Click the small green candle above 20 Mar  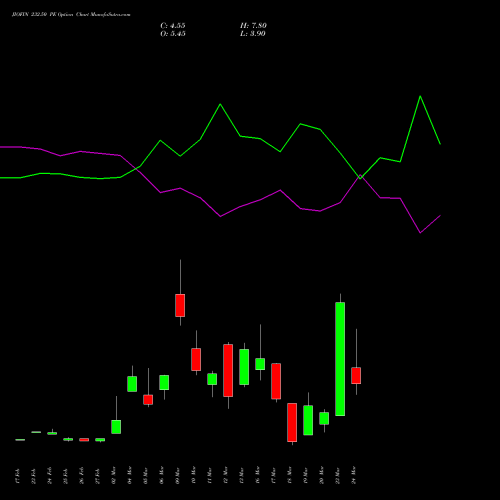pyautogui.click(x=324, y=418)
